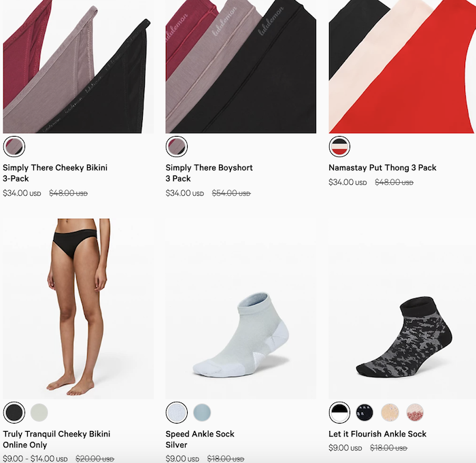Open Let it Flourish Ankle Sock title
This screenshot has height=463, width=476.
pyautogui.click(x=377, y=434)
